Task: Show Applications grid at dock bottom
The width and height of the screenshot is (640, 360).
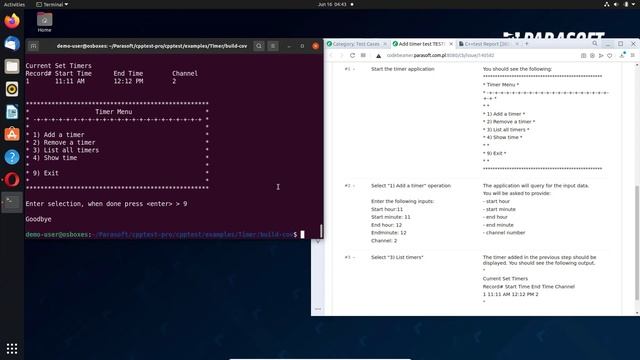Action: click(x=12, y=348)
